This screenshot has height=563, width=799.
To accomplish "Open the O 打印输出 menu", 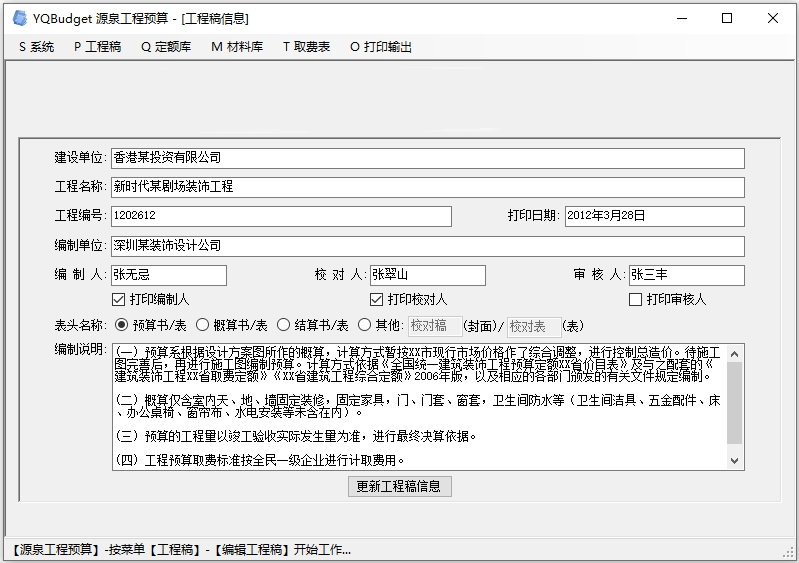I will click(381, 47).
